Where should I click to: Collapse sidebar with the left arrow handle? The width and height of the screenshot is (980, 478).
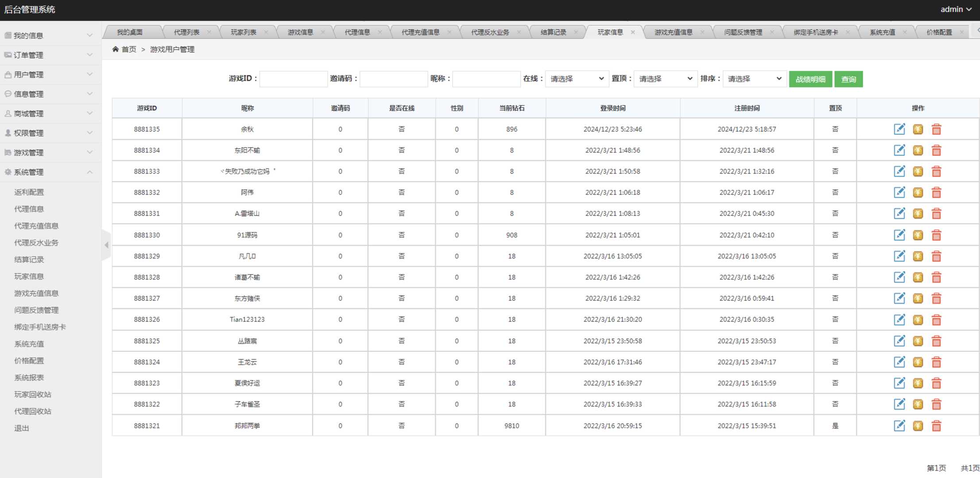tap(106, 245)
